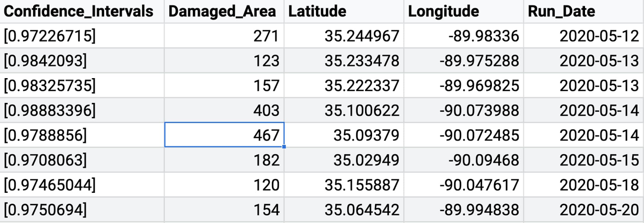Select Run_Date cell 2020-05-18

(x=584, y=184)
